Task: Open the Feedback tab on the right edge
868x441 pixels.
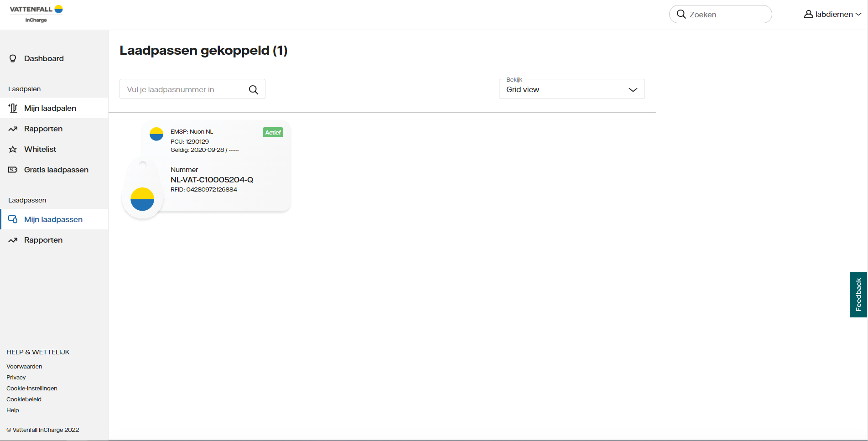Action: tap(858, 295)
